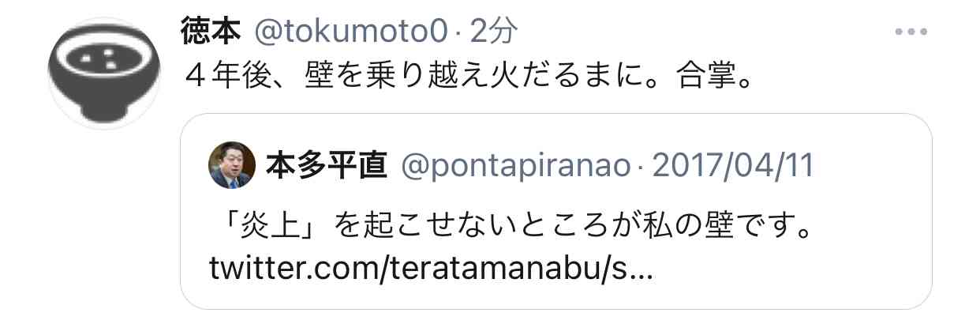Open the quoted handle @pontapiranao
The width and height of the screenshot is (980, 324).
(x=516, y=167)
